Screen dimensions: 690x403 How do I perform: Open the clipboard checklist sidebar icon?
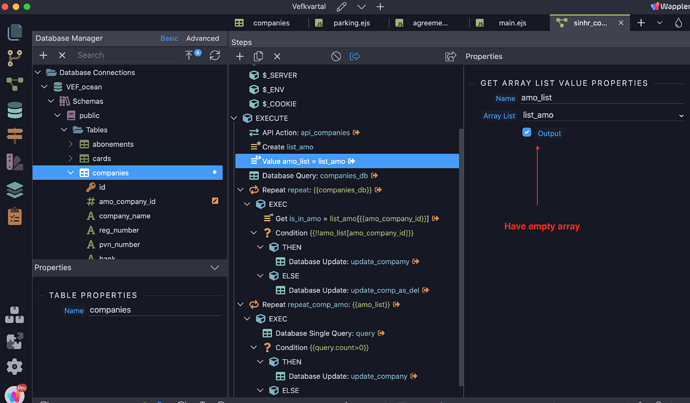pyautogui.click(x=15, y=216)
